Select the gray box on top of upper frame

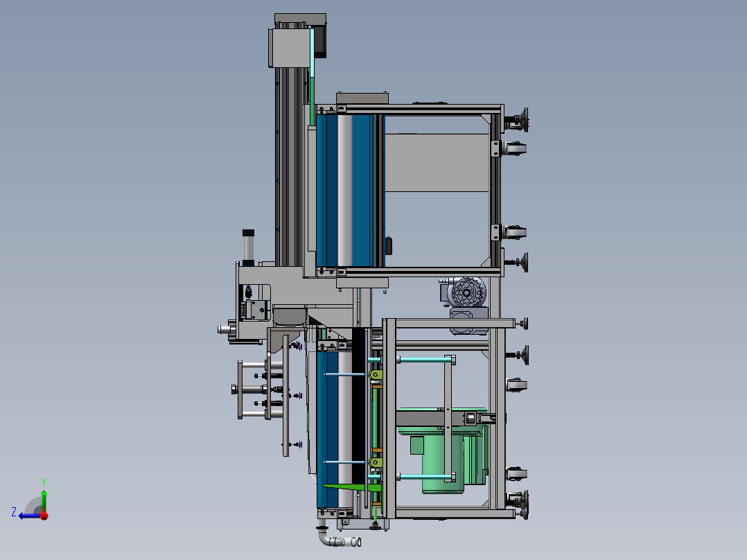point(362,98)
